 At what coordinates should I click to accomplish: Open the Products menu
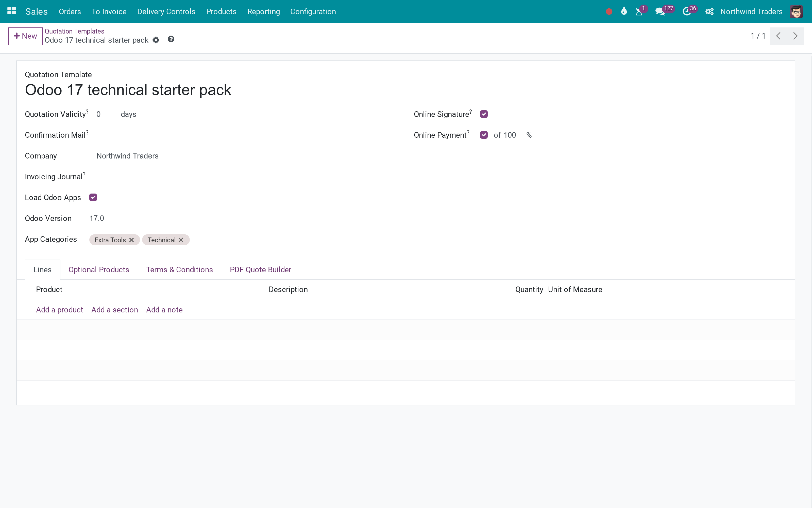(x=222, y=12)
